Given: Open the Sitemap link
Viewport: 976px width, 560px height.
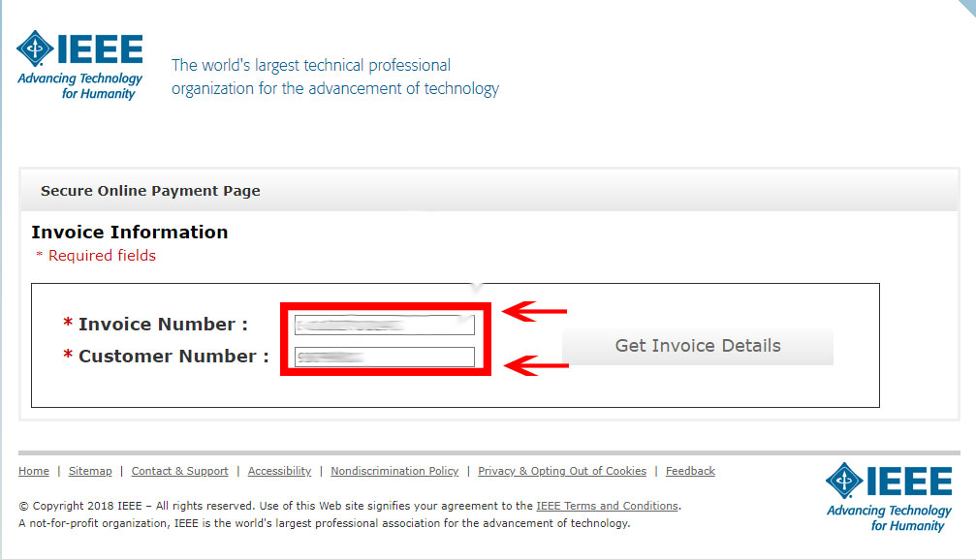Looking at the screenshot, I should tap(90, 471).
